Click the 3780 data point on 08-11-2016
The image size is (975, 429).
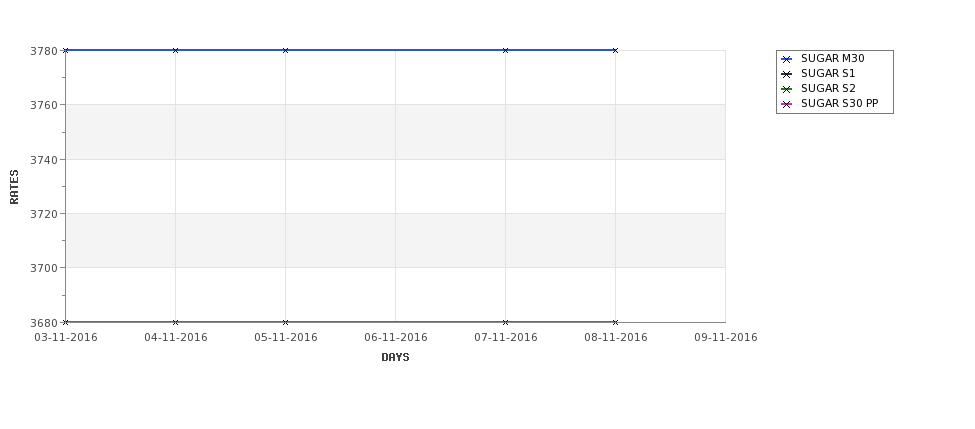tap(615, 50)
